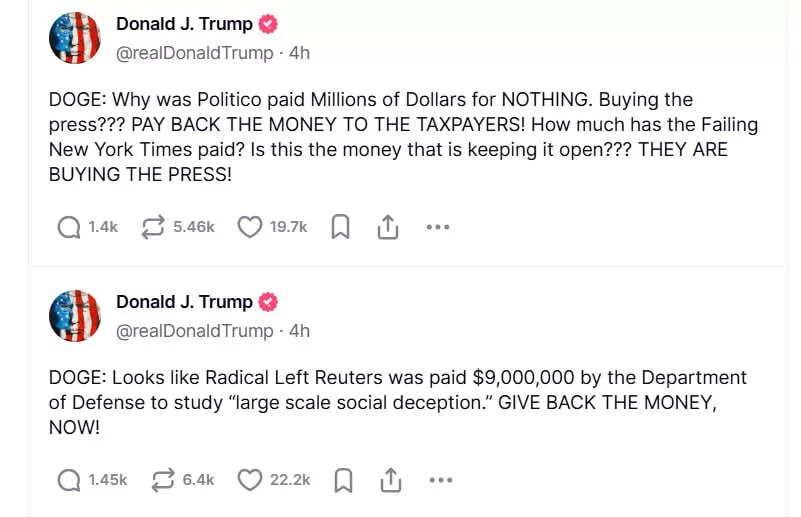Viewport: 801px width, 517px height.
Task: Reply to the Reuters post
Action: click(x=69, y=481)
